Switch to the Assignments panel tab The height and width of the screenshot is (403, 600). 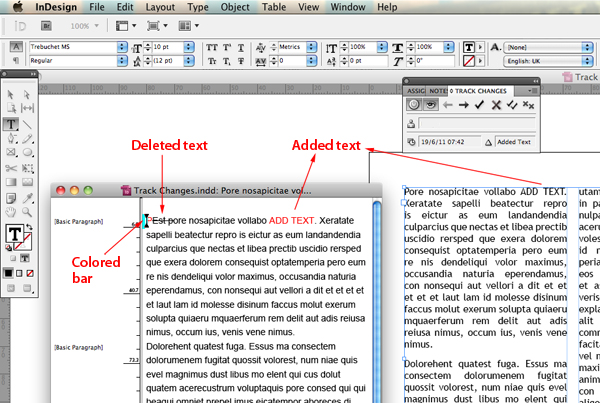pos(416,91)
